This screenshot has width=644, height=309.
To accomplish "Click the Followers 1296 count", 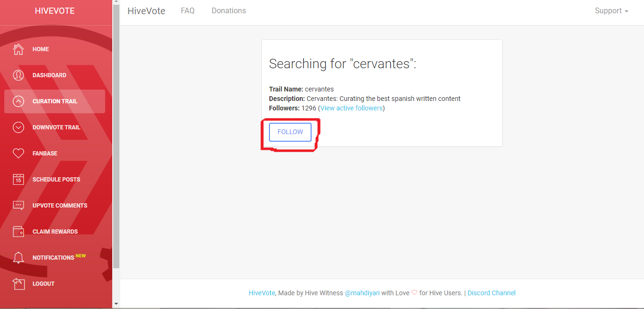I will (308, 108).
